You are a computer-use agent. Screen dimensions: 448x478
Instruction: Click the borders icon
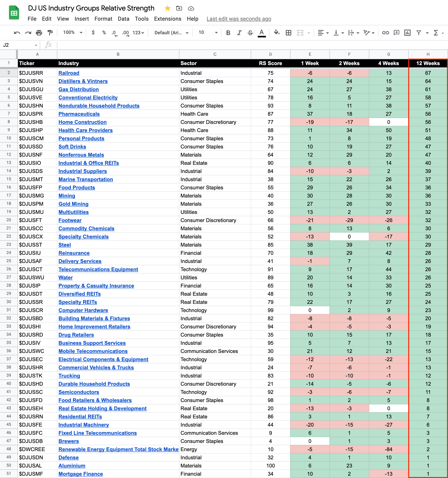(x=288, y=33)
